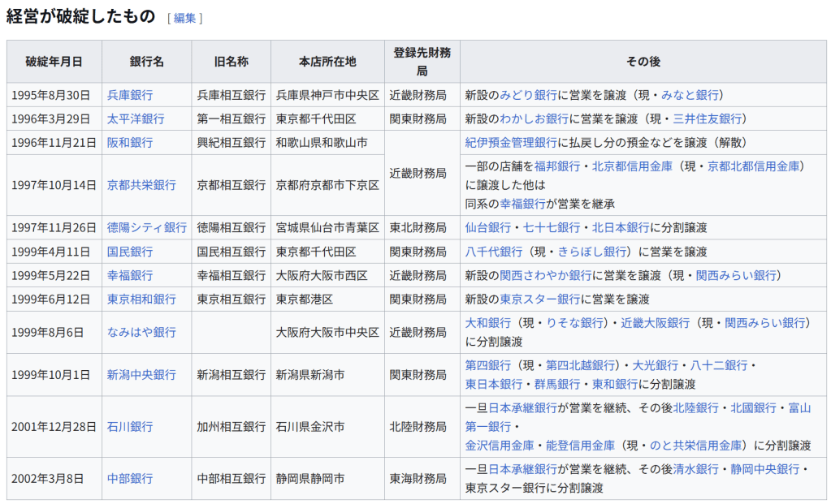Visit the 東京スター銀行 link in 東京相和銀行 row
This screenshot has width=831, height=504.
coord(539,299)
